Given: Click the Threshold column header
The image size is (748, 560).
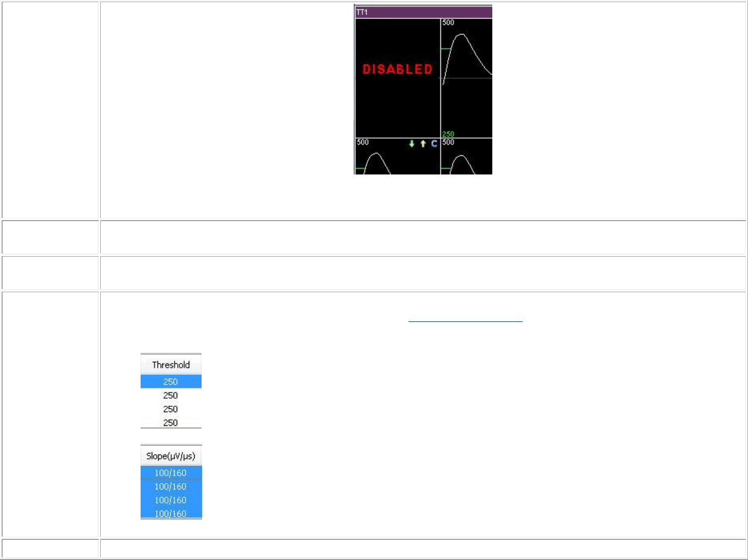Looking at the screenshot, I should 171,364.
